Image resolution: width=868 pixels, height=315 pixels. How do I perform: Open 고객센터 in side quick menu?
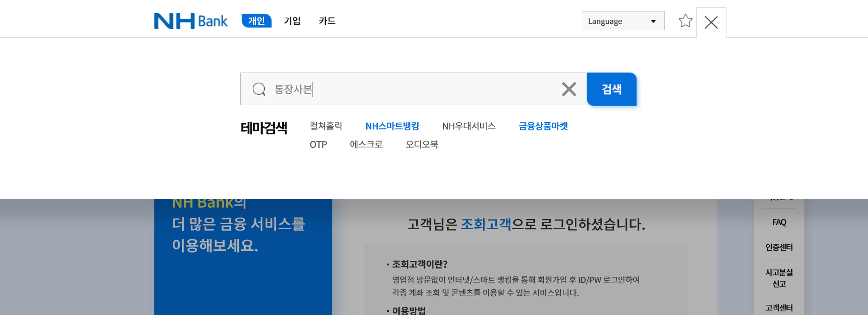[x=779, y=308]
